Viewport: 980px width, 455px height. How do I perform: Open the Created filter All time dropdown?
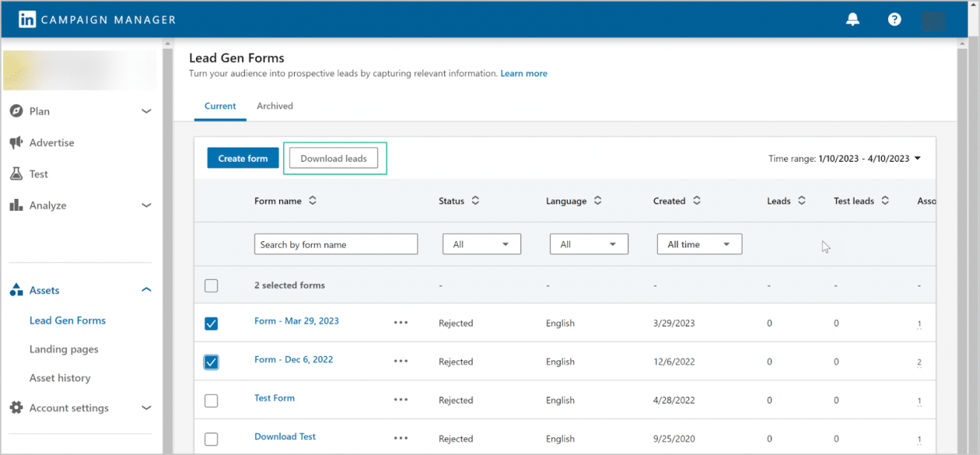click(699, 243)
